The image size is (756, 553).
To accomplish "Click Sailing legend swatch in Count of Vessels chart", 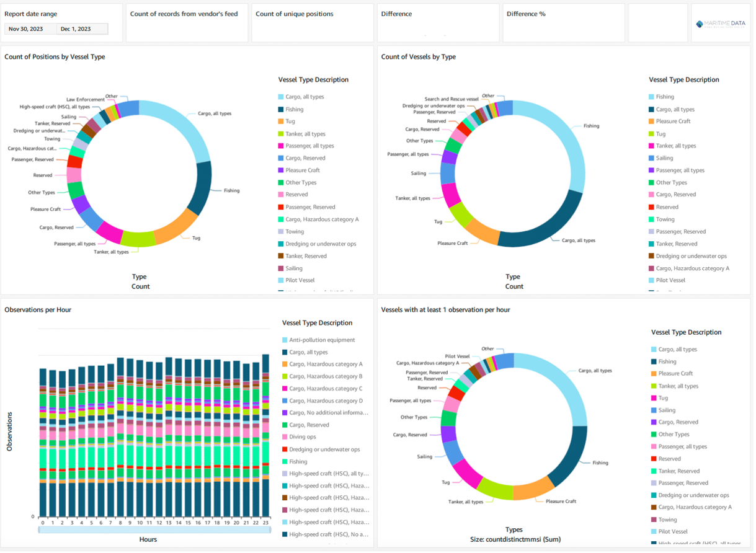I will [x=651, y=159].
